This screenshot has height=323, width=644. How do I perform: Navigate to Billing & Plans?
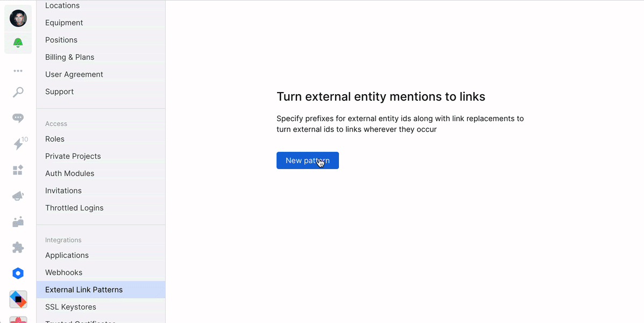(x=69, y=57)
